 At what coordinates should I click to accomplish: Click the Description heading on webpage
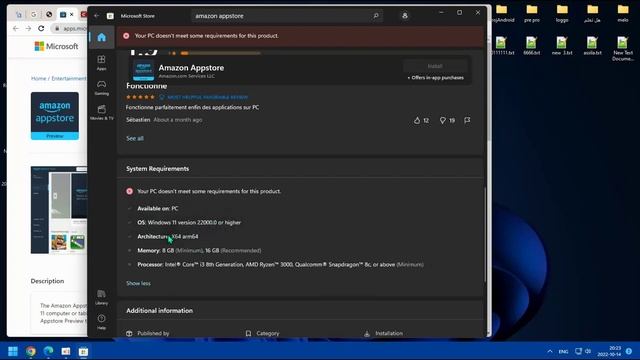click(x=47, y=281)
